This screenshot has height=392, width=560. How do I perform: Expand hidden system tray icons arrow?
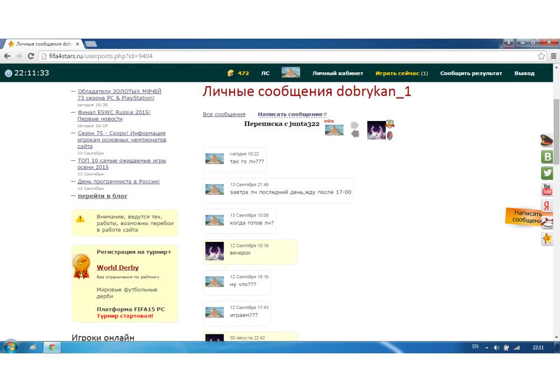click(x=487, y=347)
